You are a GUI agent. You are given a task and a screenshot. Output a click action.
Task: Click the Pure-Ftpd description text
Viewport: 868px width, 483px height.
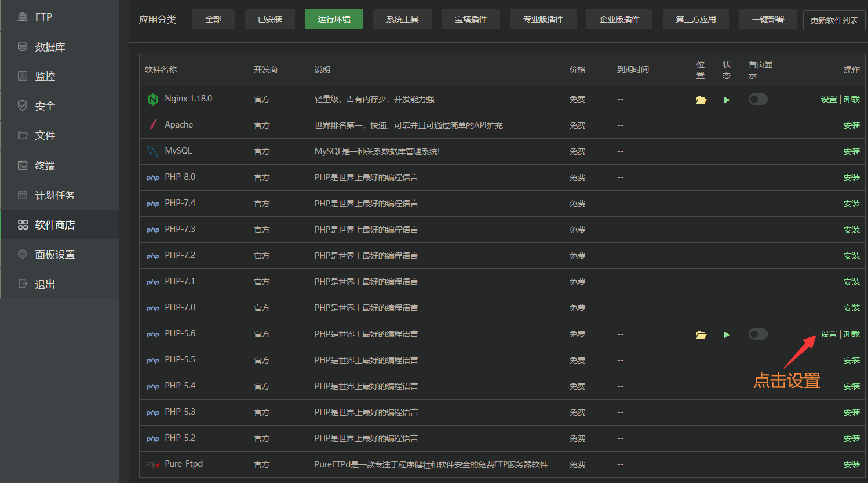click(x=431, y=464)
